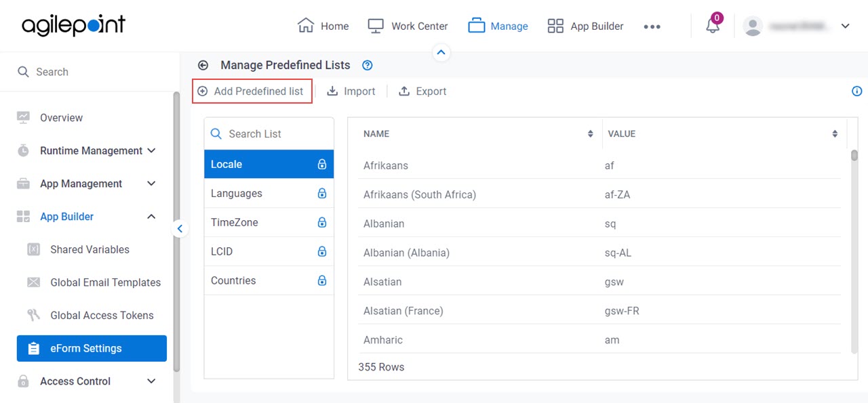The image size is (868, 403).
Task: Open Shared Variables
Action: point(90,249)
